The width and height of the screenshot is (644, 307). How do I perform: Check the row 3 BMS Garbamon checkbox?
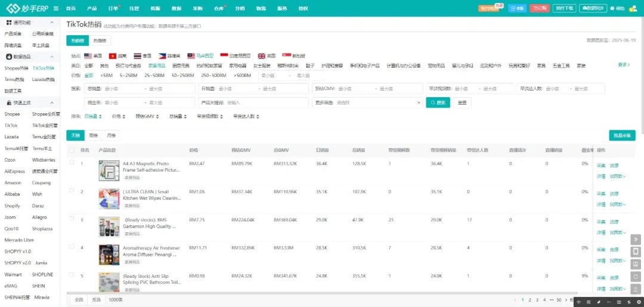point(72,219)
